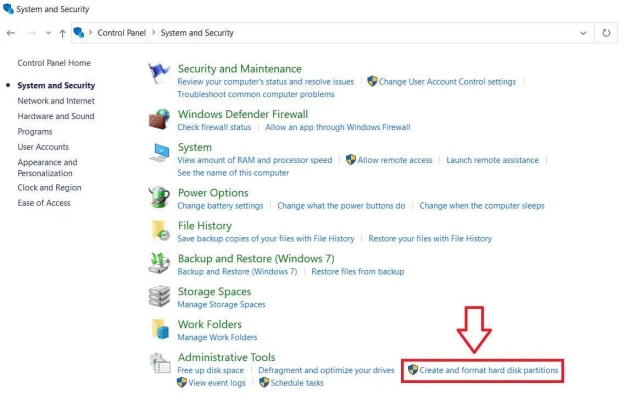Click the Backup and Restore icon
This screenshot has width=624, height=401.
[x=159, y=263]
